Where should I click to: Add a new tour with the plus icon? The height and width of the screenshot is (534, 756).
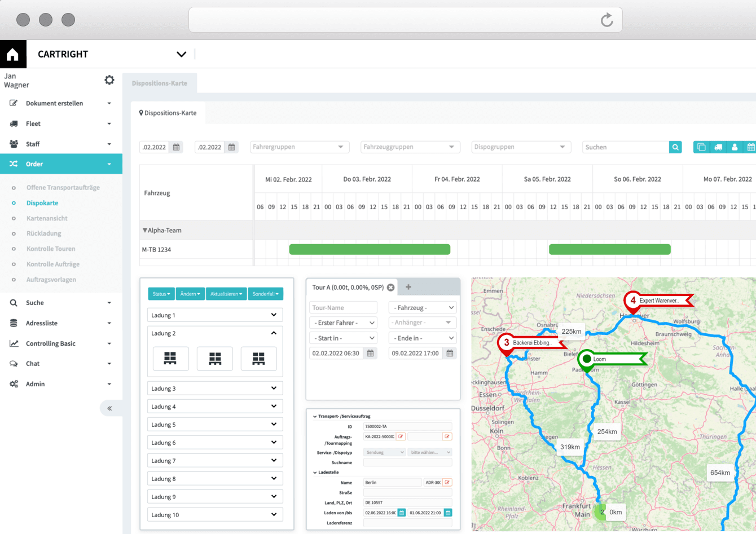click(x=408, y=287)
